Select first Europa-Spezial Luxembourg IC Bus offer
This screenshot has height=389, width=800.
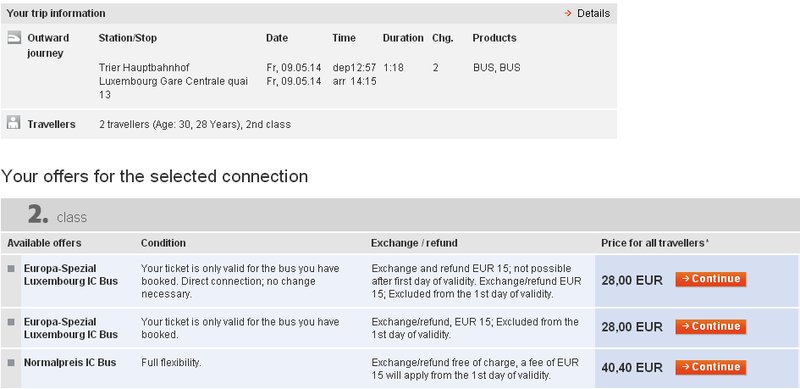click(71, 275)
